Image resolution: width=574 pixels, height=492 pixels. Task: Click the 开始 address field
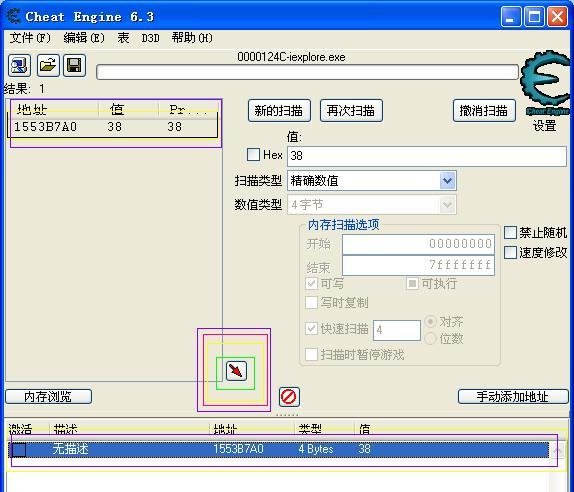coord(418,244)
